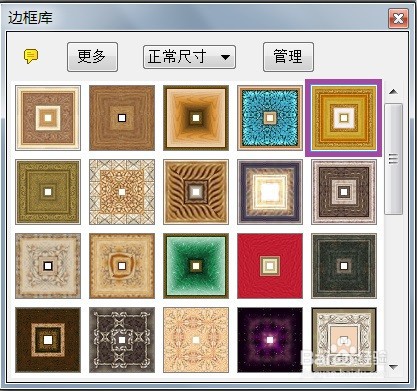Select the emerald green border thumbnail

(x=196, y=266)
